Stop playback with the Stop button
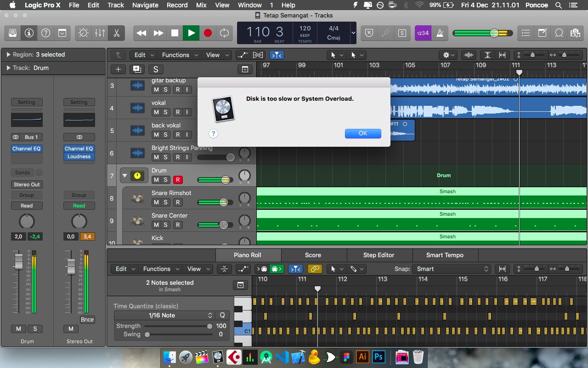The height and width of the screenshot is (368, 588). 175,33
